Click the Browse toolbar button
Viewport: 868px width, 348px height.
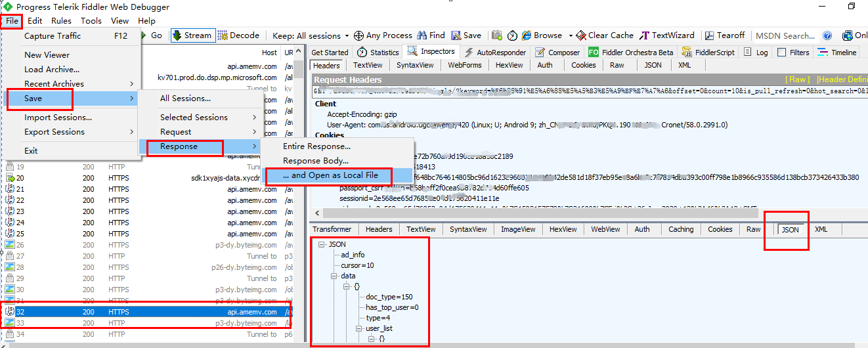tap(542, 35)
